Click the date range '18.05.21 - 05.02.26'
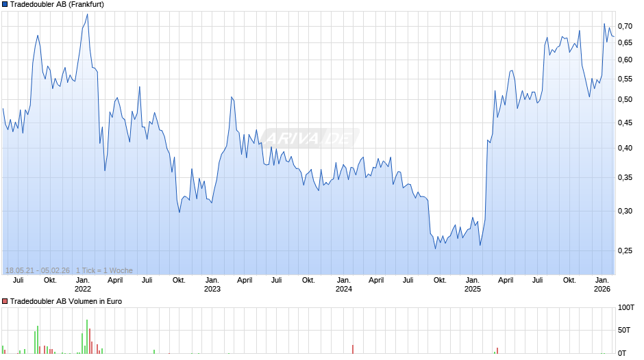This screenshot has height=360, width=644. coord(38,270)
